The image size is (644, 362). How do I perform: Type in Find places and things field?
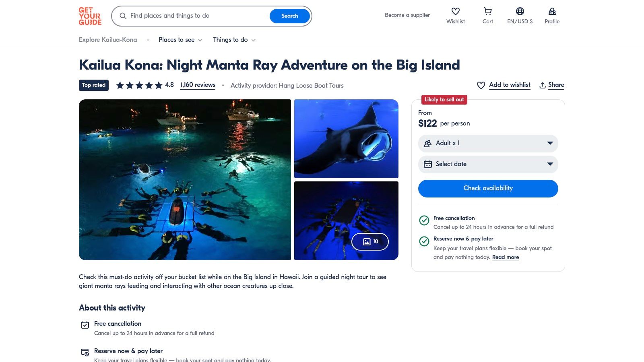197,16
